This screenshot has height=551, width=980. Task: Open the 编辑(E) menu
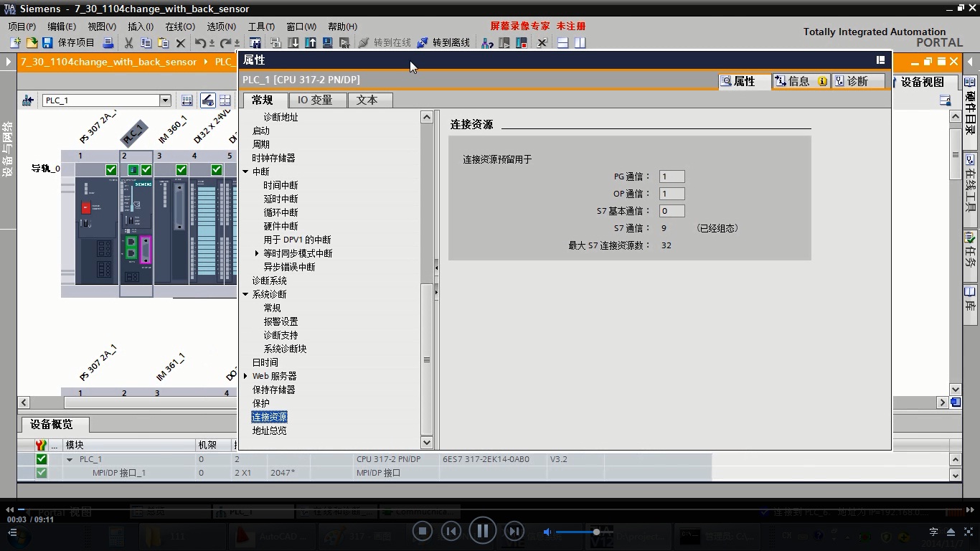point(61,27)
